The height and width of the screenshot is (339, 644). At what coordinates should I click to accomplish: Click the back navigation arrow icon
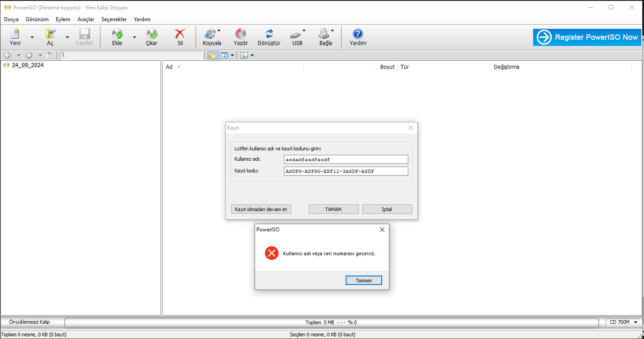[x=7, y=55]
